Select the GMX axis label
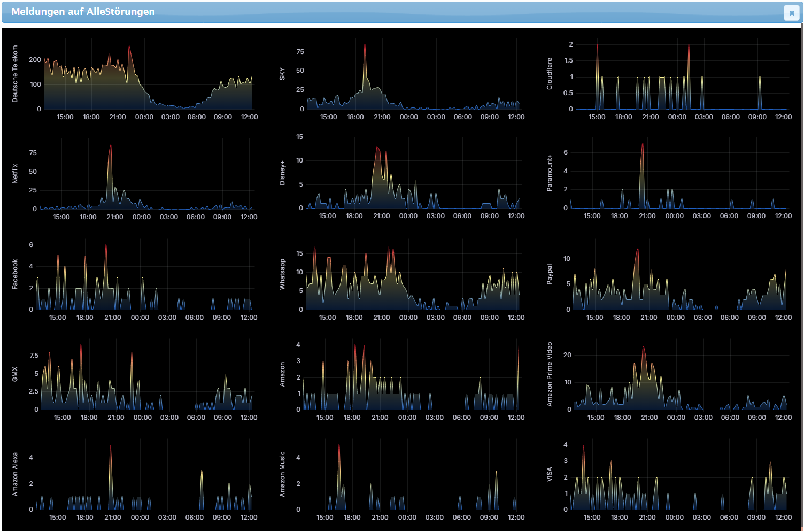Viewport: 804px width, 532px height. pos(15,374)
